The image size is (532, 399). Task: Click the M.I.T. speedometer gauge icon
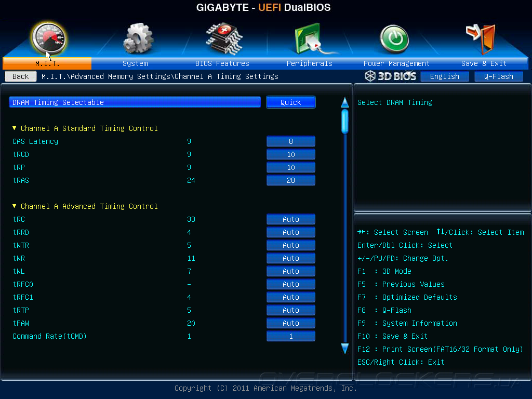coord(49,38)
